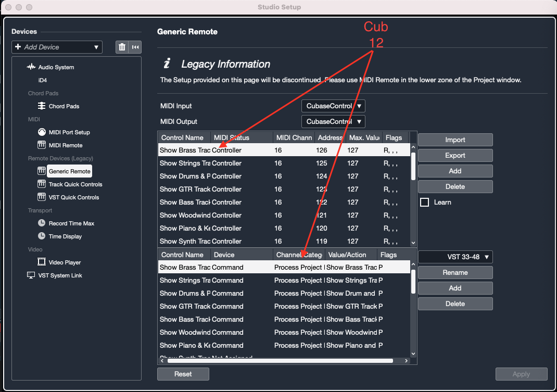Close the Studio Setup window
557x392 pixels.
pos(8,7)
